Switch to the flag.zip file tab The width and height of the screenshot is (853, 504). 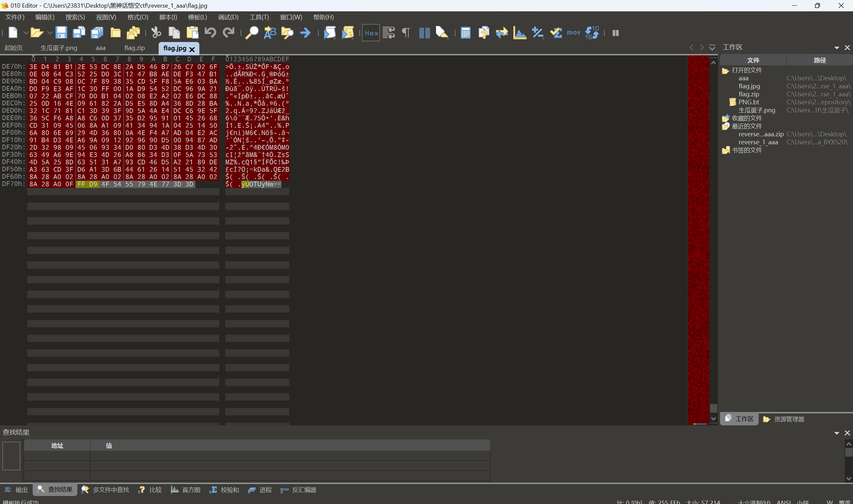coord(134,48)
